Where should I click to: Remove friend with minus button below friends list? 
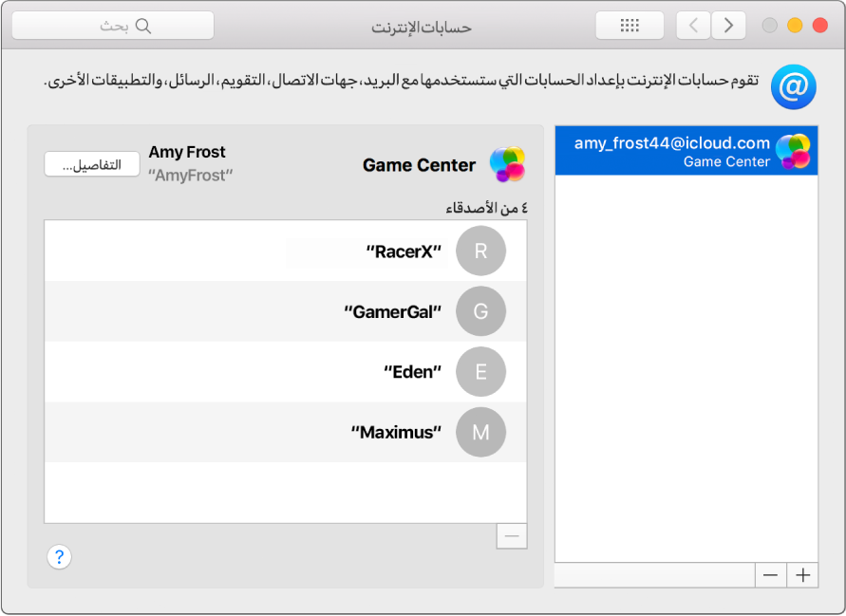(x=512, y=536)
